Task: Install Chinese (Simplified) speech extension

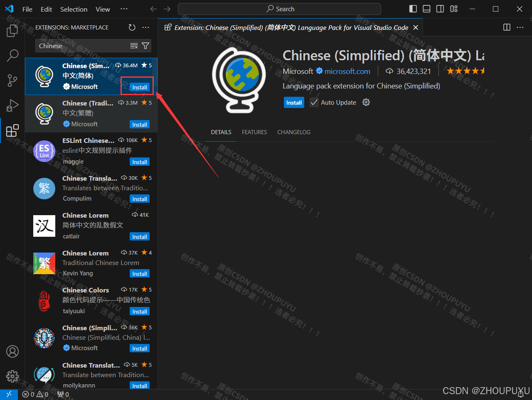Action: [x=140, y=348]
